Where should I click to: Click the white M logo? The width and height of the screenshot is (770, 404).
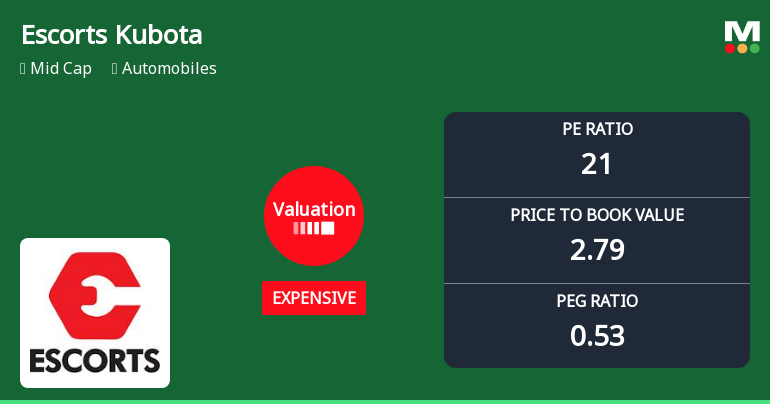point(742,31)
